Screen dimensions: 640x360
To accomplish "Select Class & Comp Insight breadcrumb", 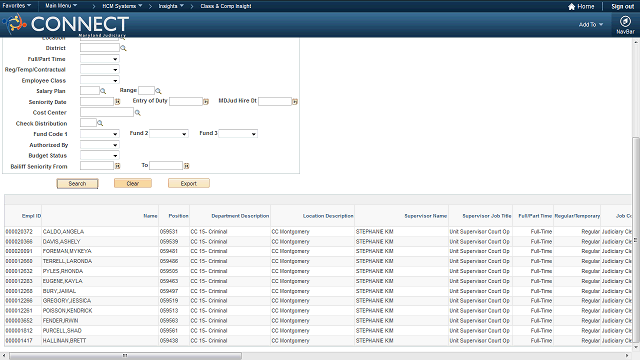I will [226, 6].
